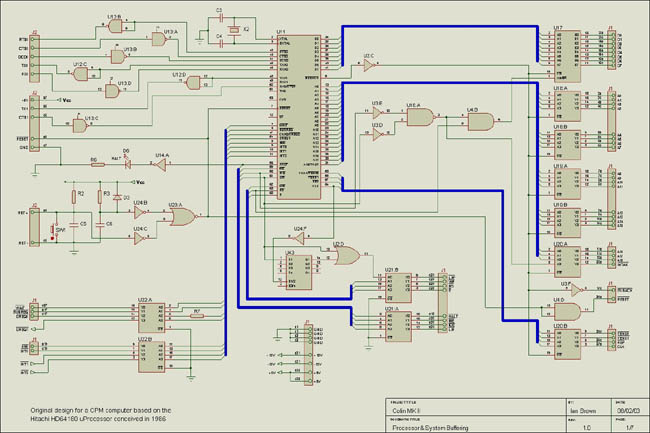Click capacitor C3 near the crystal
The height and width of the screenshot is (433, 650).
point(219,19)
